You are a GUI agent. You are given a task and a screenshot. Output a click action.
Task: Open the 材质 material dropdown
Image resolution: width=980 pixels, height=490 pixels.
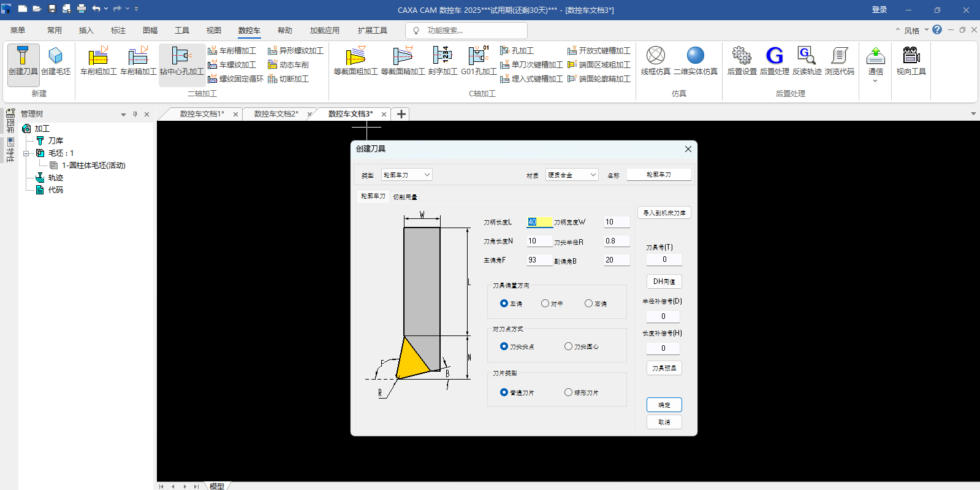[572, 175]
